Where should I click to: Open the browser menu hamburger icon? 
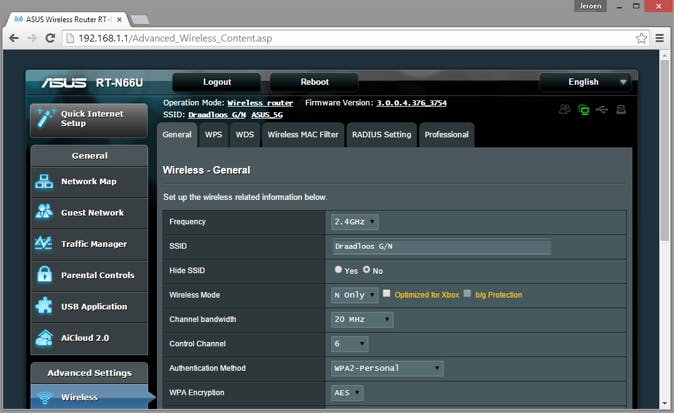pos(659,38)
